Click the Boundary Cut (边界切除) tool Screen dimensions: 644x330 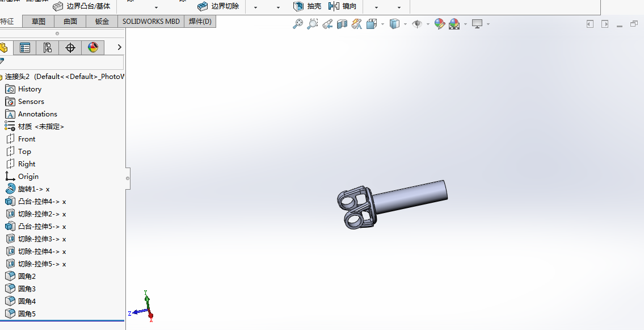pyautogui.click(x=218, y=6)
